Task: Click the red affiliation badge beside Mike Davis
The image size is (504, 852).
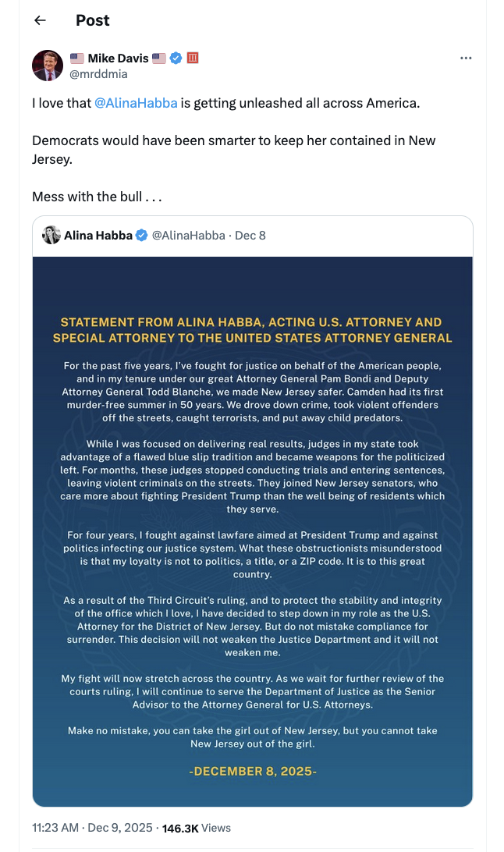Action: click(193, 59)
